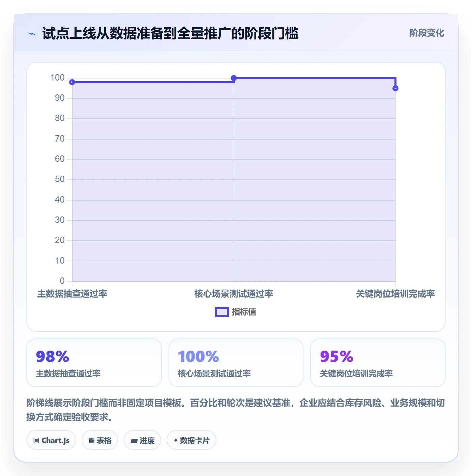This screenshot has height=476, width=472.
Task: Click the 数据卡片 tag chip
Action: pyautogui.click(x=191, y=440)
